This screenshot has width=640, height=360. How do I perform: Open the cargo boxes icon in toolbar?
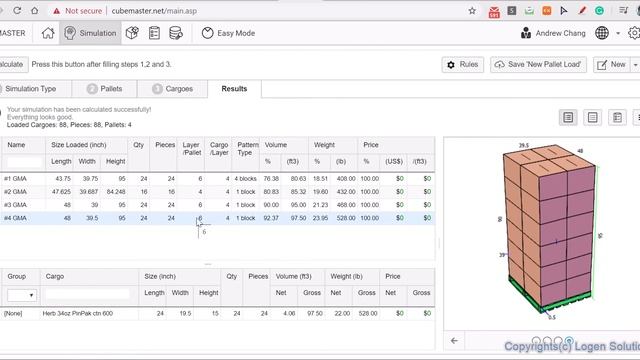pos(132,33)
